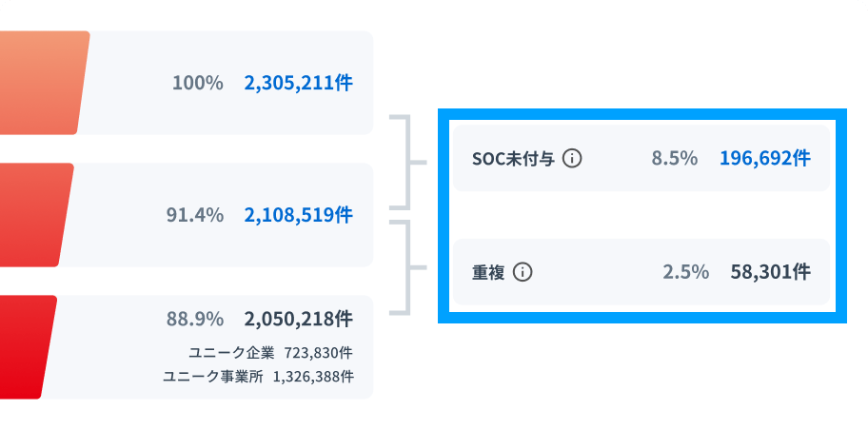Viewport: 868px width, 430px height.
Task: Click the 2,050,218件 total count
Action: tap(298, 318)
